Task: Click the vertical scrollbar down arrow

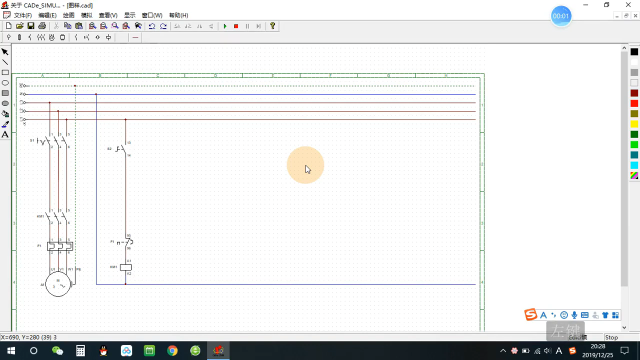Action: [x=624, y=327]
